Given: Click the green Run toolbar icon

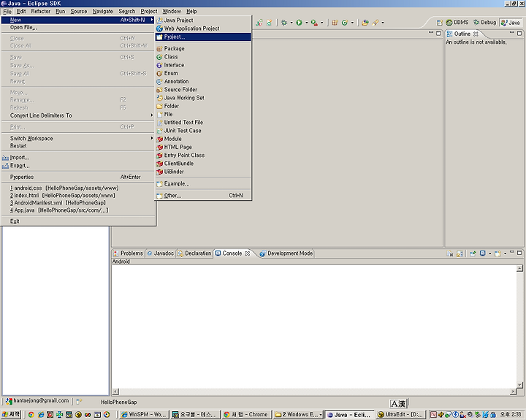Looking at the screenshot, I should tap(299, 23).
